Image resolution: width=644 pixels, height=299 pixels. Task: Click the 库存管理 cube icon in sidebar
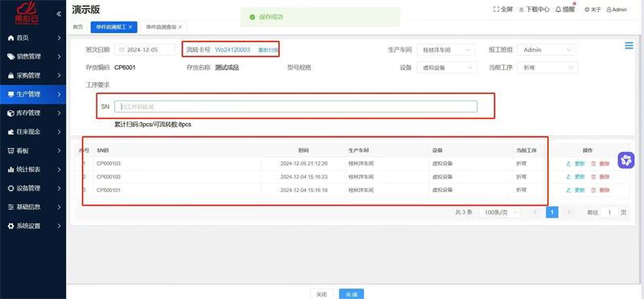pyautogui.click(x=11, y=113)
